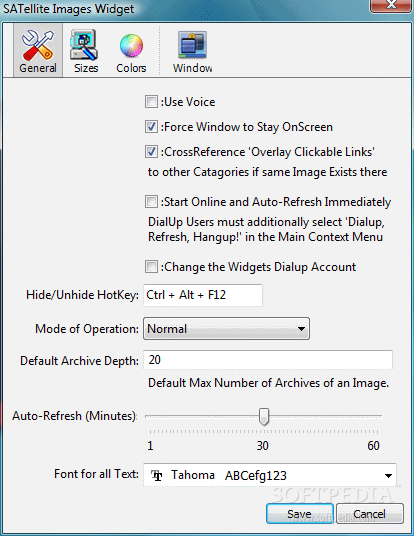The width and height of the screenshot is (414, 536).
Task: Toggle CrossReference Overlay Clickable Links checkbox
Action: tap(151, 152)
